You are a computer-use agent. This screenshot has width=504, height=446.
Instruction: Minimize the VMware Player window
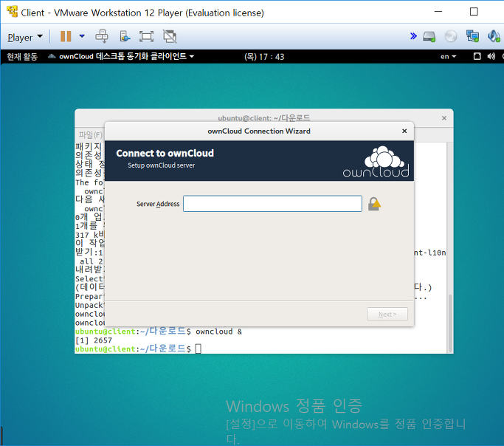tap(438, 12)
